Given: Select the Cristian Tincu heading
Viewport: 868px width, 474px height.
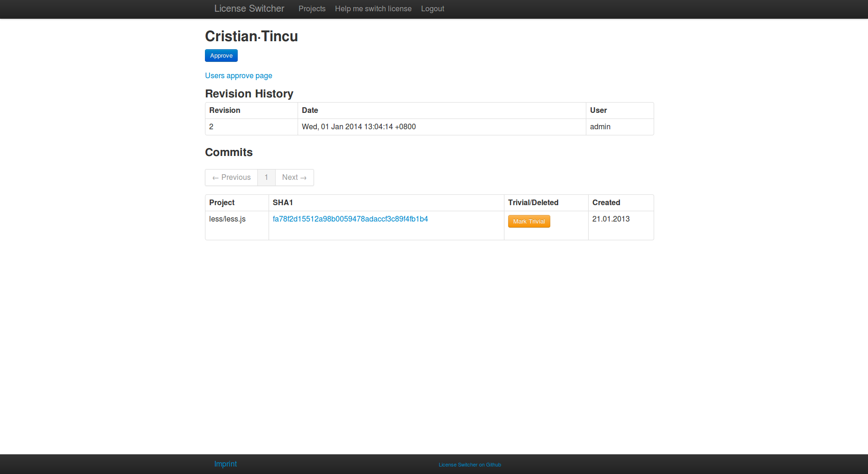Looking at the screenshot, I should point(251,36).
